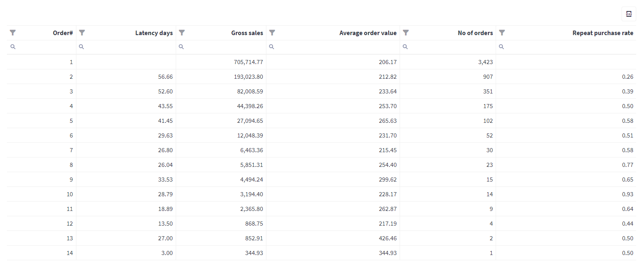The width and height of the screenshot is (644, 266).
Task: Sort by the Latency days column header
Action: [154, 33]
